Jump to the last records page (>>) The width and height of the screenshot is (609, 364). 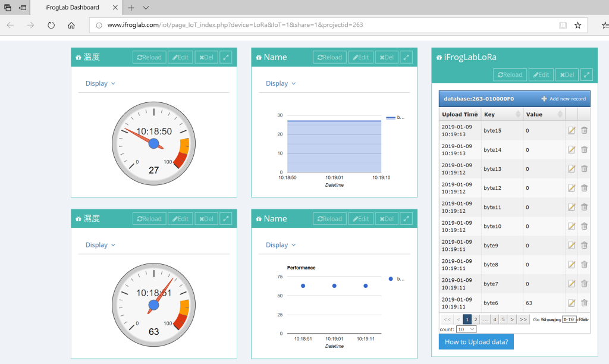523,319
